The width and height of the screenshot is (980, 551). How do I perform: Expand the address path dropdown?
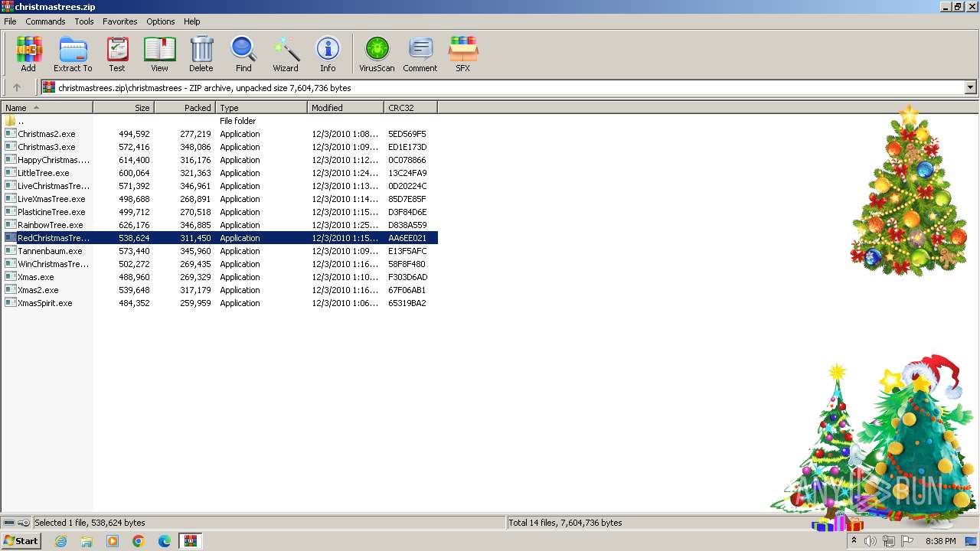(970, 88)
